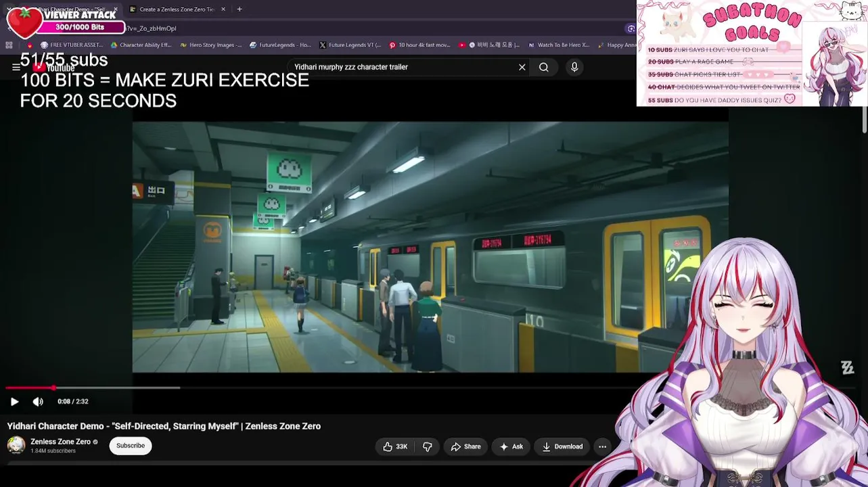Image resolution: width=868 pixels, height=487 pixels.
Task: Dislike the Yidhari demo video
Action: pyautogui.click(x=428, y=446)
